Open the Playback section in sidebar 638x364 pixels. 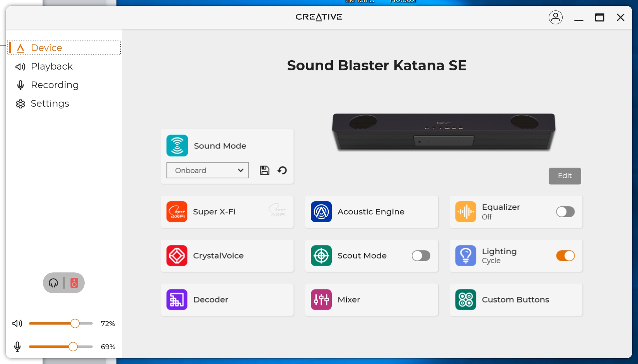tap(51, 66)
